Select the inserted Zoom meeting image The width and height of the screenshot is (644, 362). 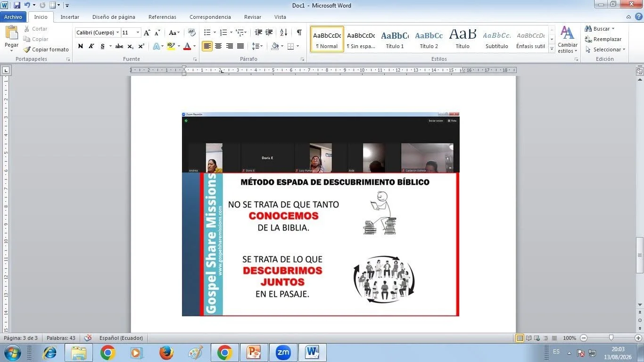click(321, 214)
